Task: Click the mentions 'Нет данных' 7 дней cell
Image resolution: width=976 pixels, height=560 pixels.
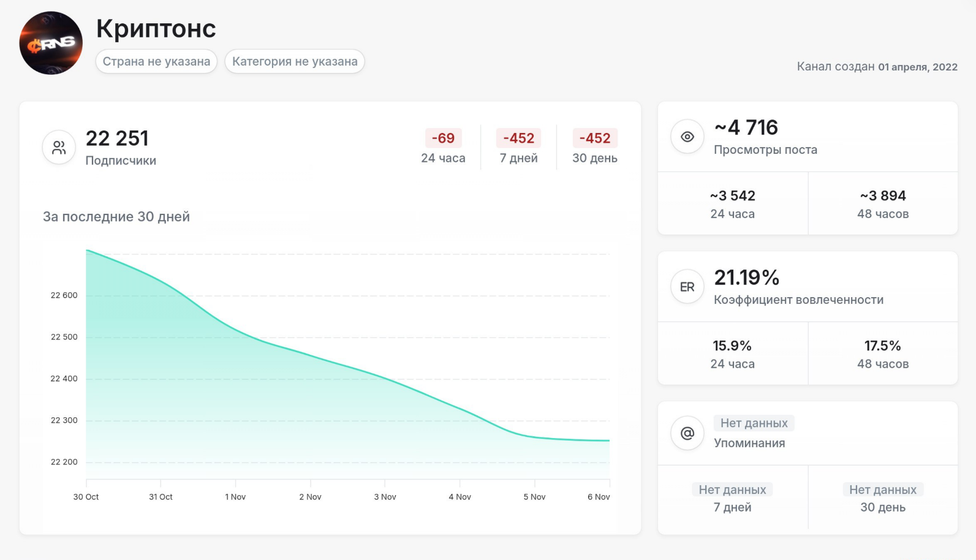Action: (732, 498)
